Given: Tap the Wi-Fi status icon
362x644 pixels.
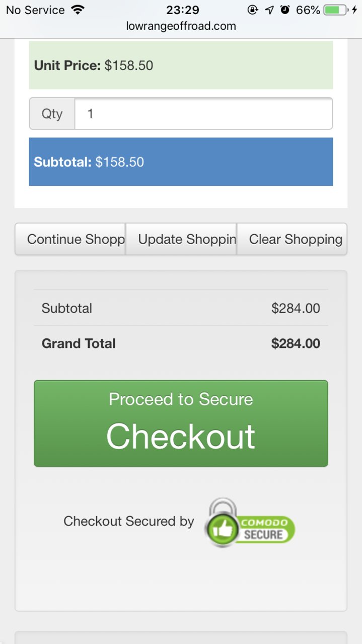Looking at the screenshot, I should click(x=78, y=10).
